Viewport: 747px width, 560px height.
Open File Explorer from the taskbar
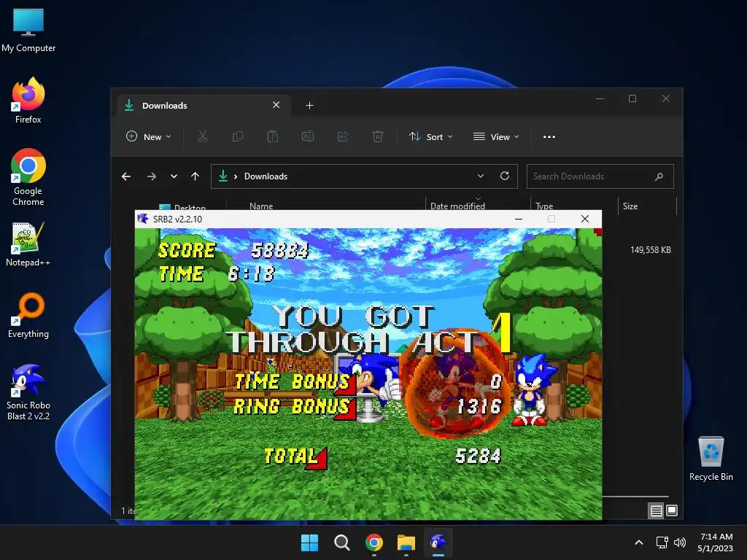(406, 542)
